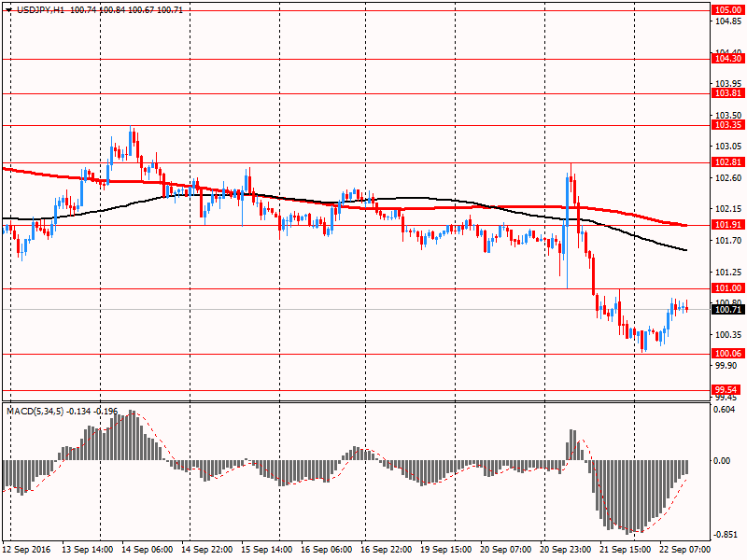747x560 pixels.
Task: Select the 100.35 price scale value
Action: point(728,335)
